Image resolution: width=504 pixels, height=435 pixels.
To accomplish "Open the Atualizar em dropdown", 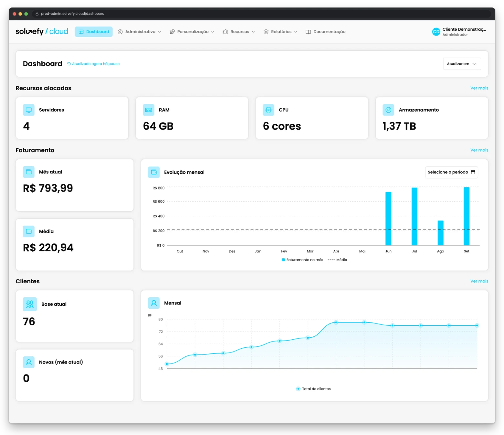I will coord(462,64).
